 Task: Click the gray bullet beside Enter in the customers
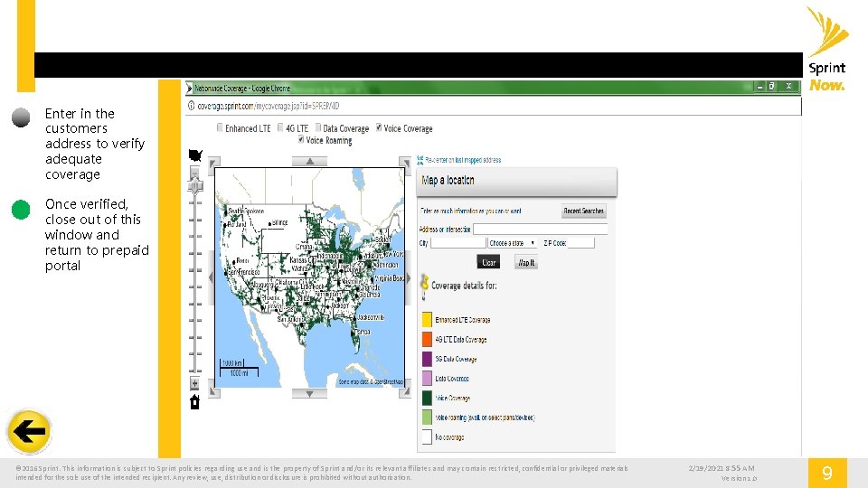click(21, 117)
